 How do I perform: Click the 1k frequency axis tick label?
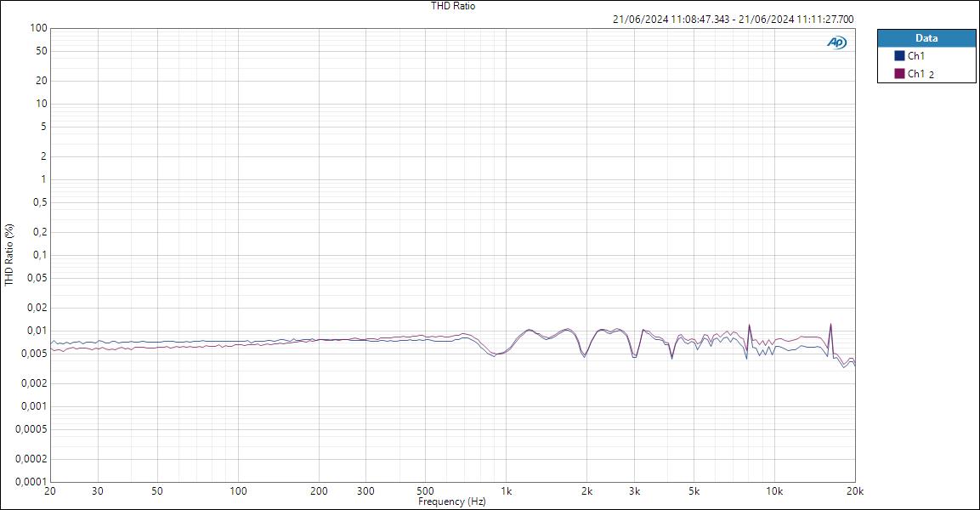click(x=506, y=491)
